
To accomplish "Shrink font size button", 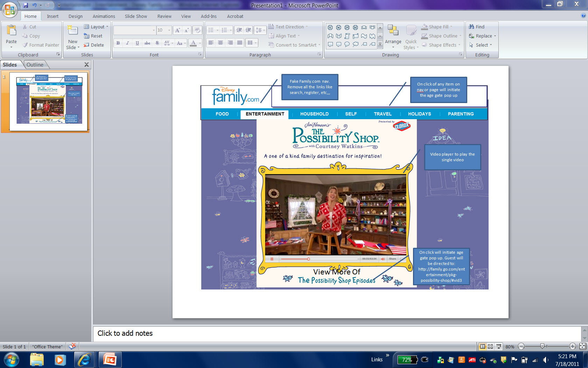I will tap(187, 30).
